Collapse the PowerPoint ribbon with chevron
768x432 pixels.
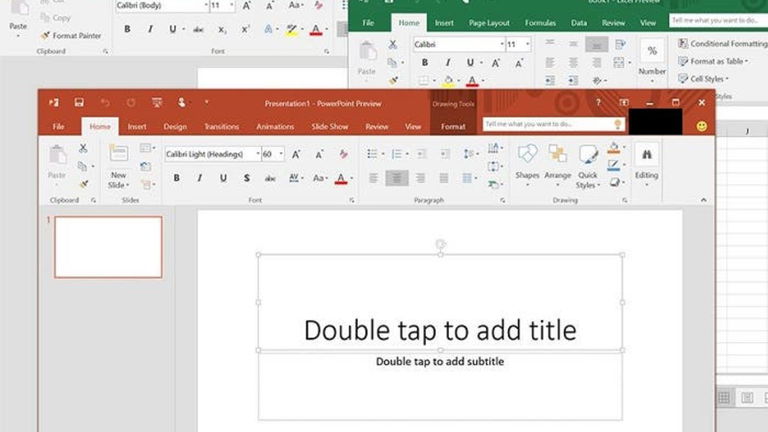[703, 200]
